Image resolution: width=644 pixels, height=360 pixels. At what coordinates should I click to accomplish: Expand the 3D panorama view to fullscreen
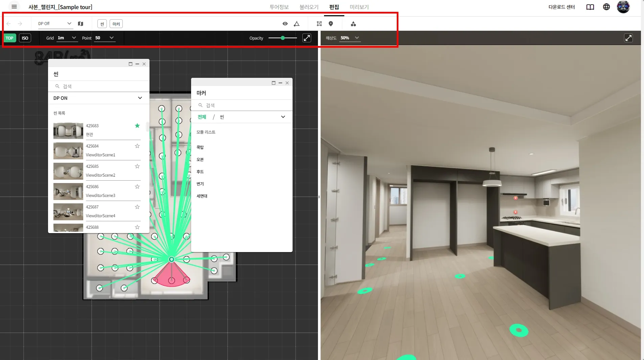pyautogui.click(x=628, y=38)
